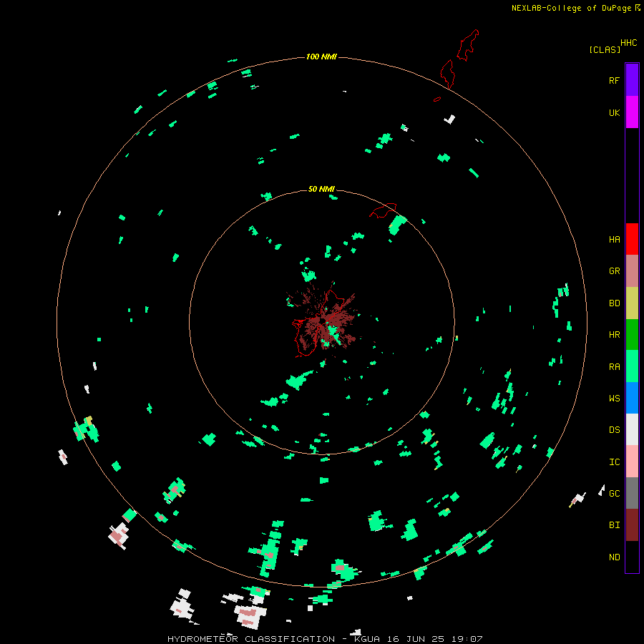
Task: Click the ND black legend swatch
Action: pos(632,557)
